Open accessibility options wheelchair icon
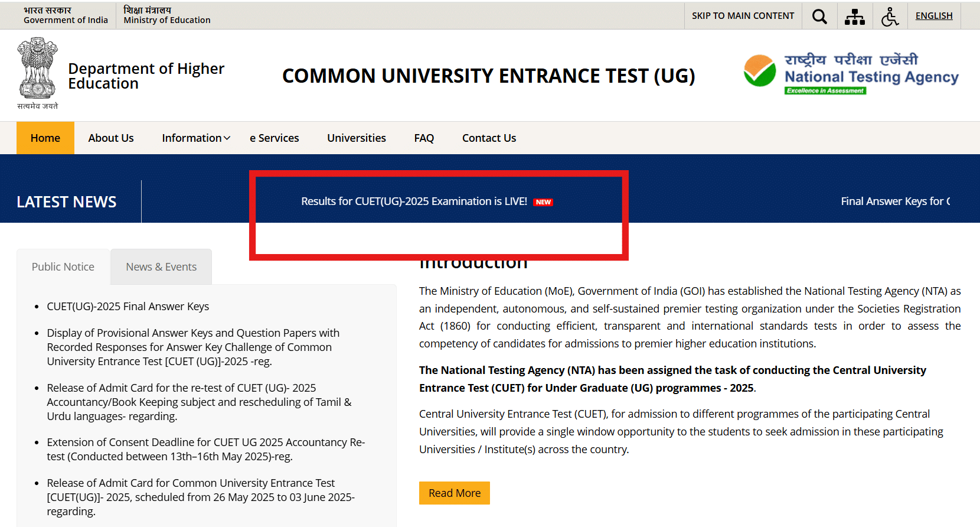The height and width of the screenshot is (527, 980). point(890,17)
